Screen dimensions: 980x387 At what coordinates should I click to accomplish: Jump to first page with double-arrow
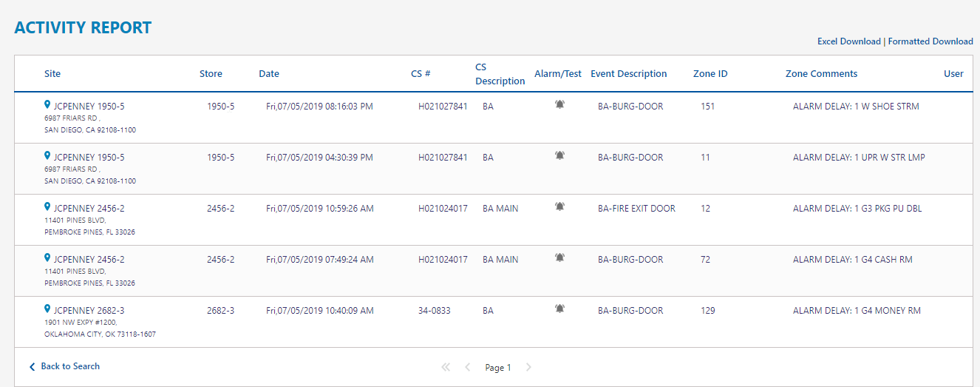[446, 367]
